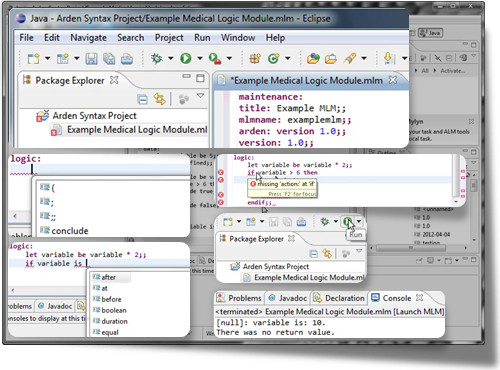Click the Debug bug icon in the top toolbar
The width and height of the screenshot is (500, 370).
[x=156, y=58]
